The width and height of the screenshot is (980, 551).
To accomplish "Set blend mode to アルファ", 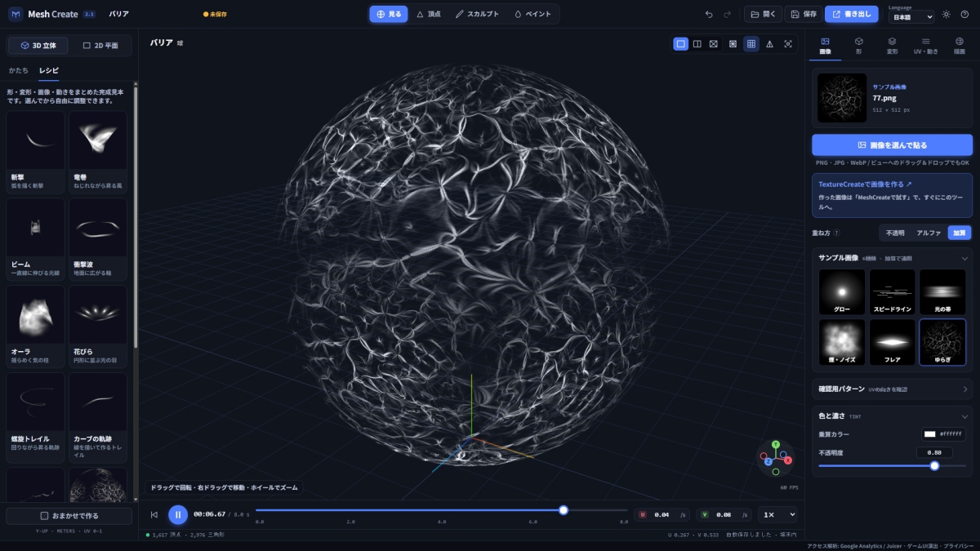I will click(929, 233).
